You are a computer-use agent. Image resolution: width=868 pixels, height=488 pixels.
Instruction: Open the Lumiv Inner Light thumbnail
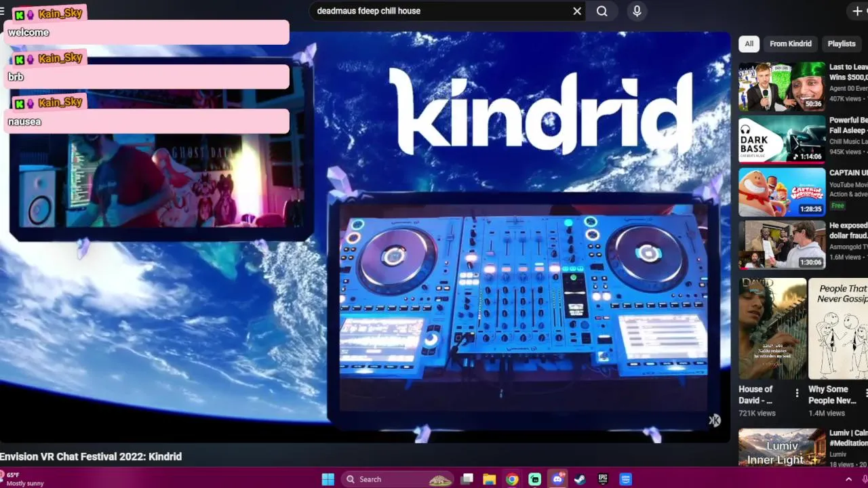tap(782, 447)
